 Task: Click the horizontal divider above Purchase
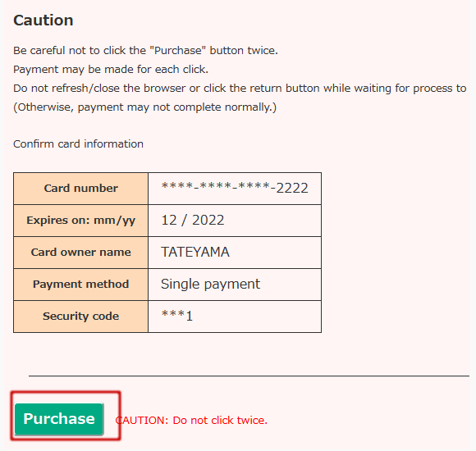click(x=249, y=376)
